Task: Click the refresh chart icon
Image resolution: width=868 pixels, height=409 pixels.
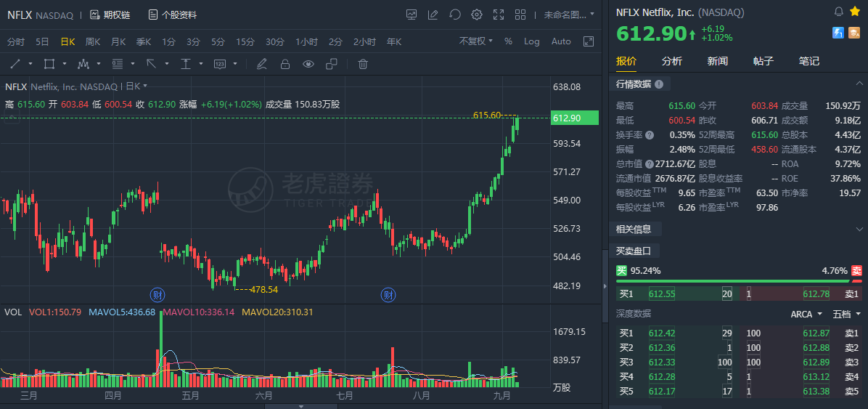Action: [x=455, y=15]
